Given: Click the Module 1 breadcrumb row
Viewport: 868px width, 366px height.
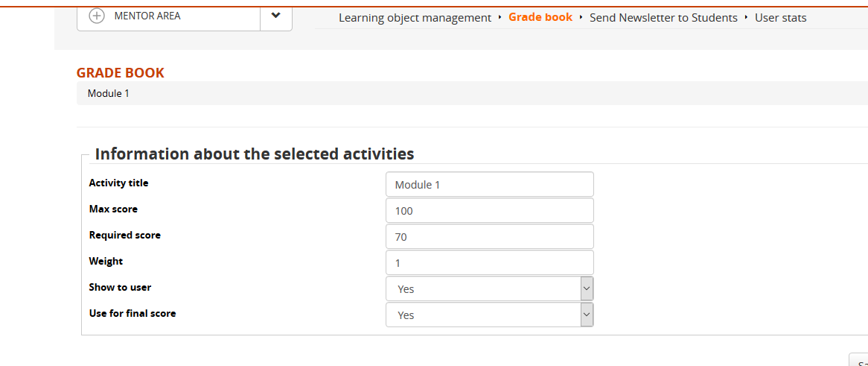Looking at the screenshot, I should [109, 94].
